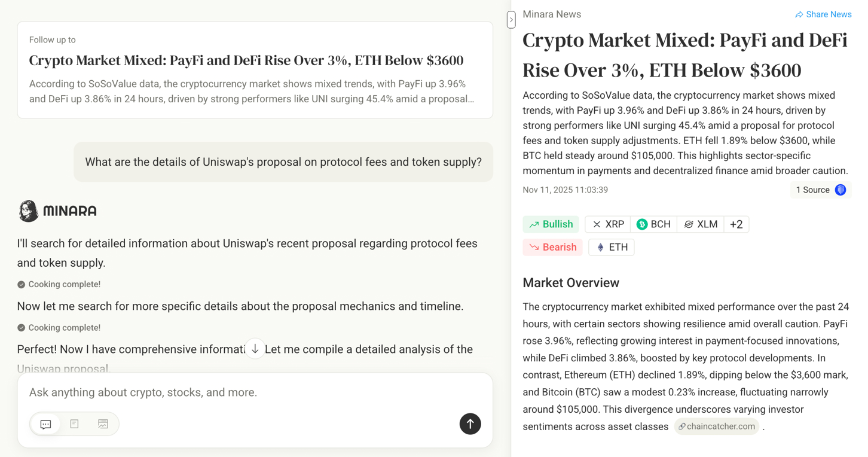Select the BCH token tag

pos(653,224)
